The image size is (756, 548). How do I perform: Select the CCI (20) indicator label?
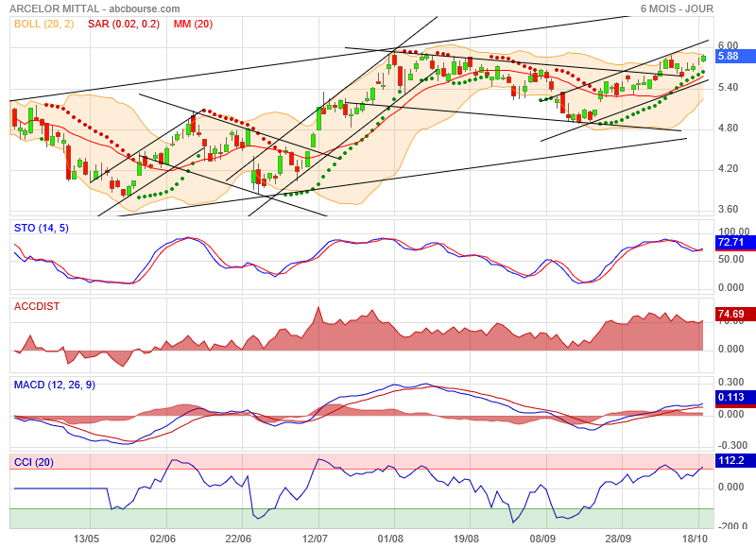[34, 462]
